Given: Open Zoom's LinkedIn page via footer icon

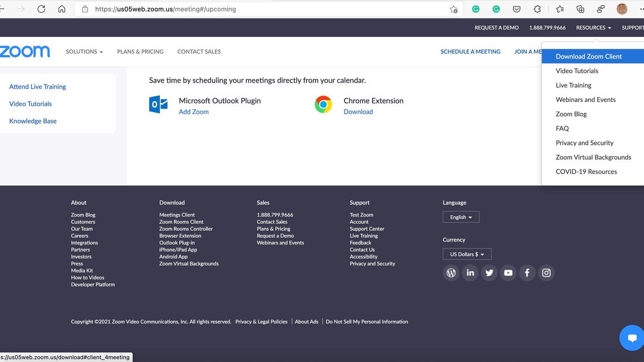Looking at the screenshot, I should [x=470, y=273].
